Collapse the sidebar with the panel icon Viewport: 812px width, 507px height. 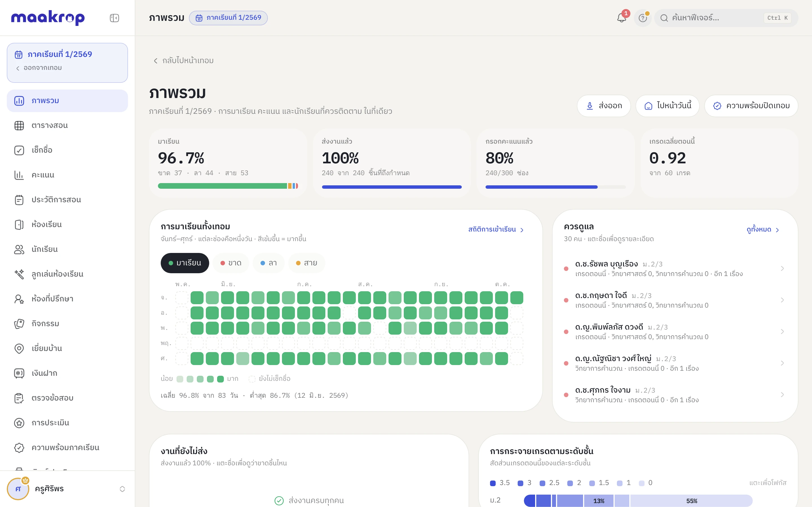pyautogui.click(x=114, y=18)
